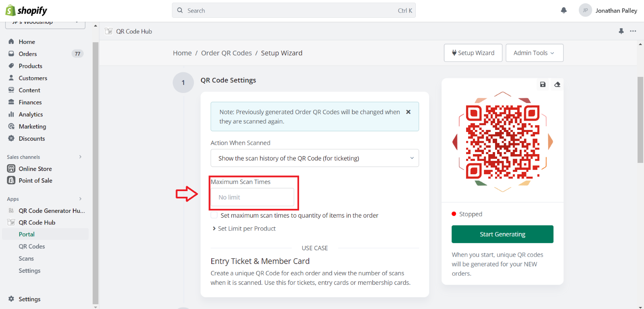Click the Settings gear icon
644x309 pixels.
[11, 299]
